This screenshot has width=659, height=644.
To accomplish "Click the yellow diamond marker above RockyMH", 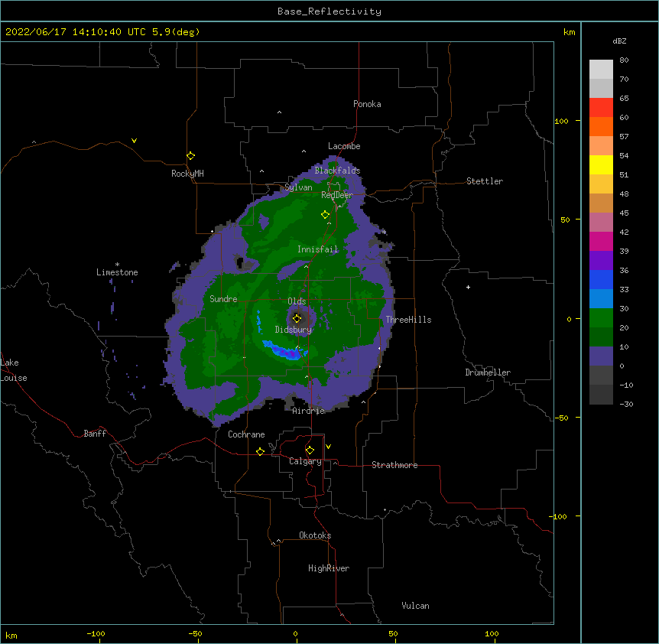I will pos(190,156).
